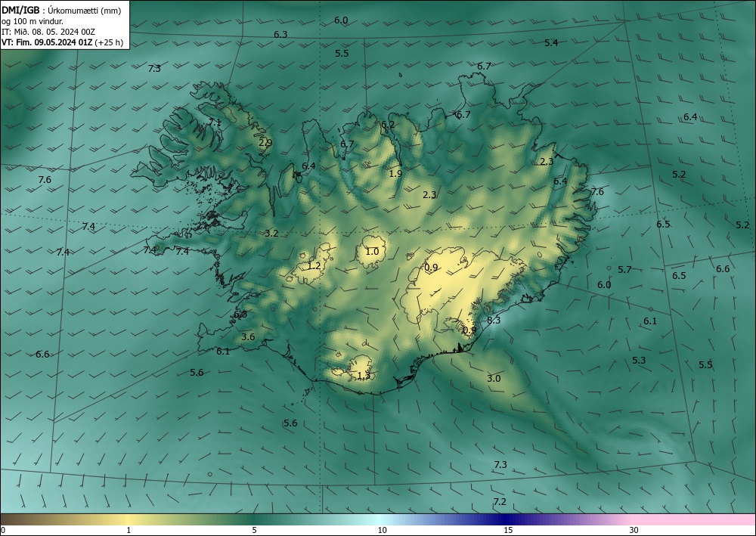Viewport: 756px width, 536px height.
Task: Click the 'og 100 m vindur.' subtitle line
Action: [x=32, y=21]
